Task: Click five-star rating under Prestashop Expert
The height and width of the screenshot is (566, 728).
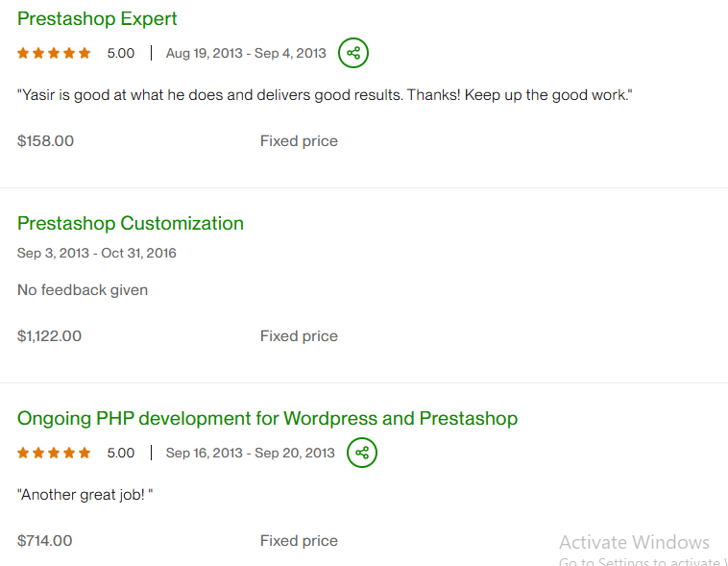Action: click(x=55, y=53)
